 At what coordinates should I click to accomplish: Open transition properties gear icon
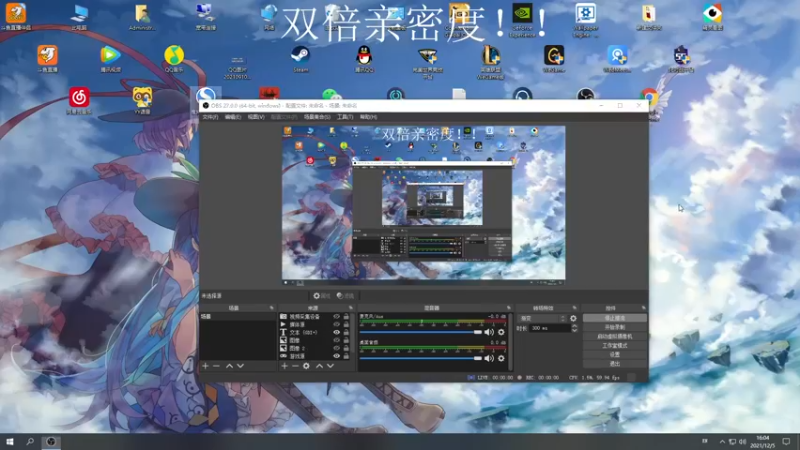[573, 318]
